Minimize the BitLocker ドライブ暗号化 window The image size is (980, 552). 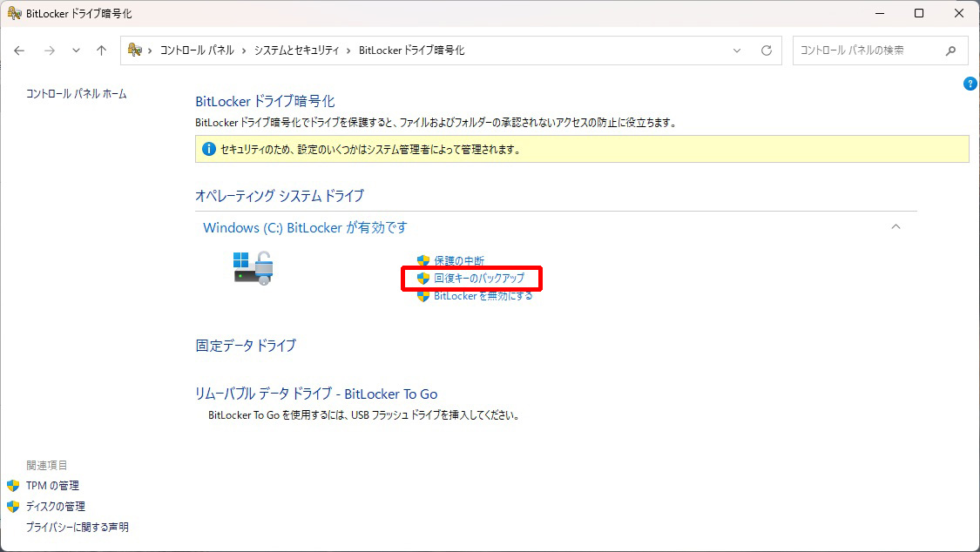point(879,13)
